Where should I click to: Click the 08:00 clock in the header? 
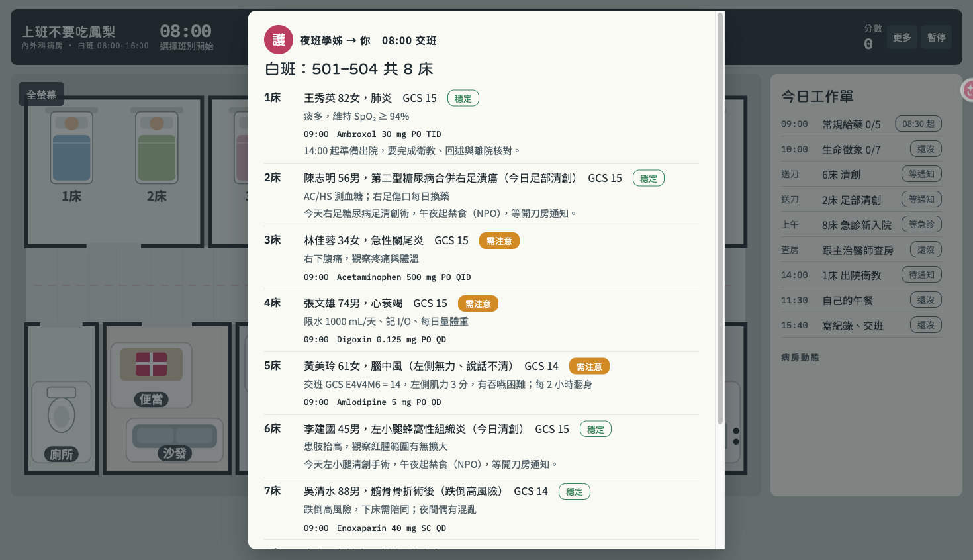click(185, 31)
